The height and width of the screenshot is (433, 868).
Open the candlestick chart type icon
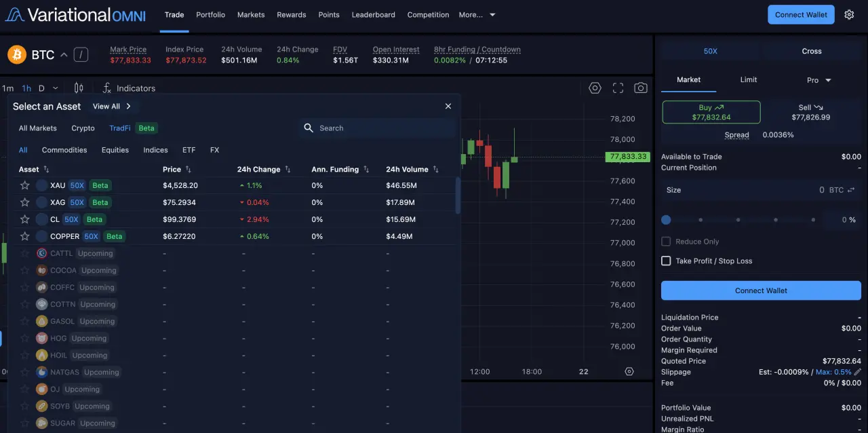coord(79,88)
